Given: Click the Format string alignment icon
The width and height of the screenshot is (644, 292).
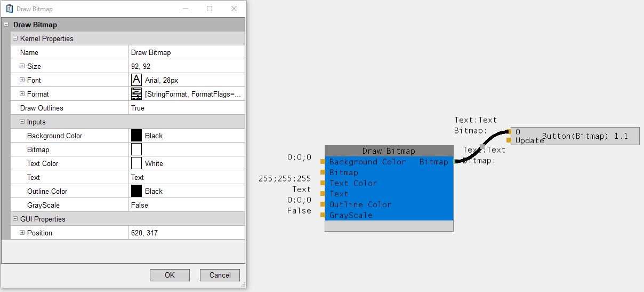Looking at the screenshot, I should tap(136, 94).
